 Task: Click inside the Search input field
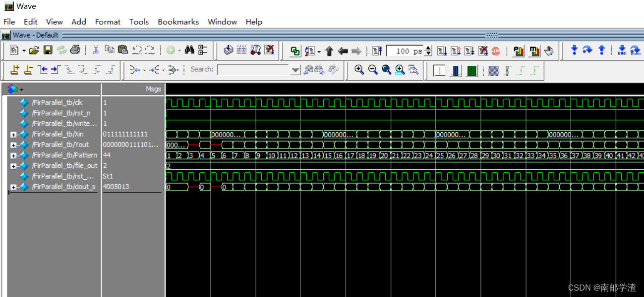click(x=254, y=70)
